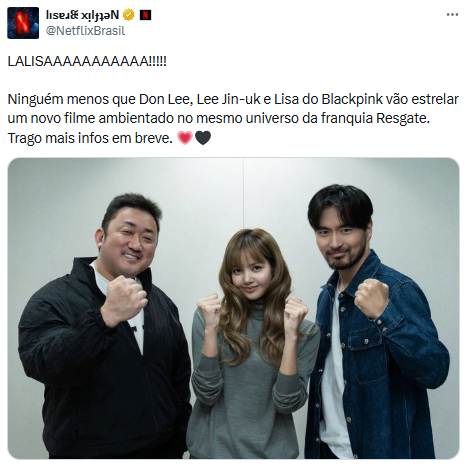Open the three-dot more options menu

tap(452, 15)
